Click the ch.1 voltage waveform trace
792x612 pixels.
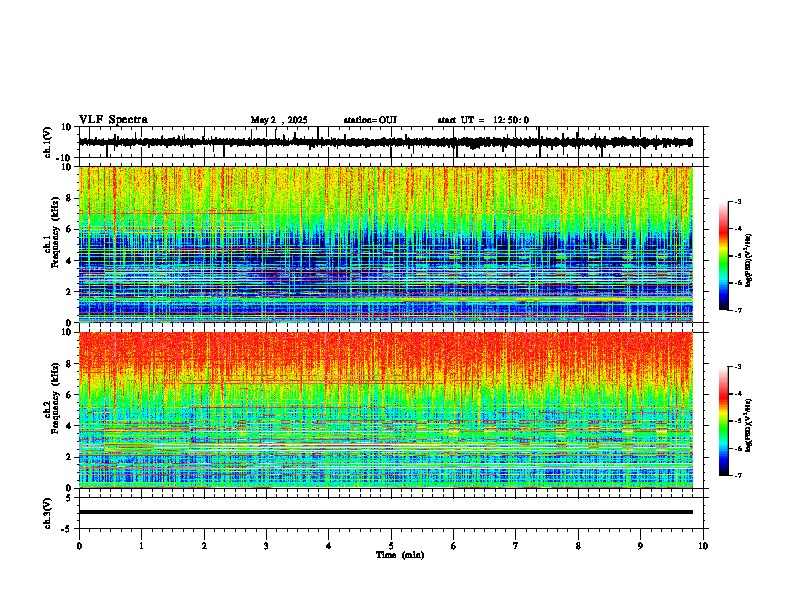pos(385,142)
